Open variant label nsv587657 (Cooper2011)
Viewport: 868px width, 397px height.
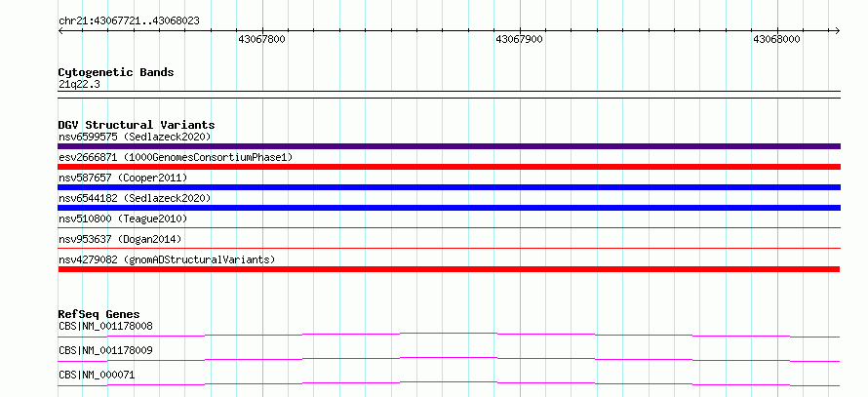[x=123, y=178]
